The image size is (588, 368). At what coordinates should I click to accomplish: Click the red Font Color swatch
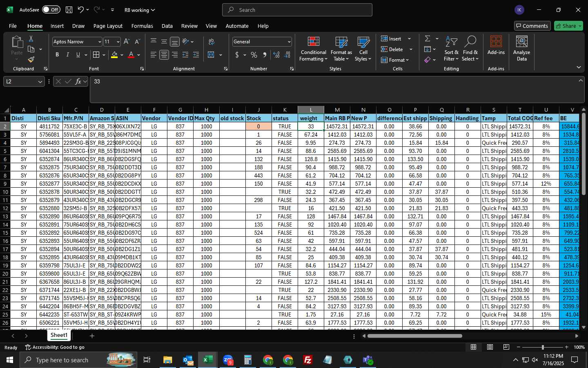(x=131, y=55)
